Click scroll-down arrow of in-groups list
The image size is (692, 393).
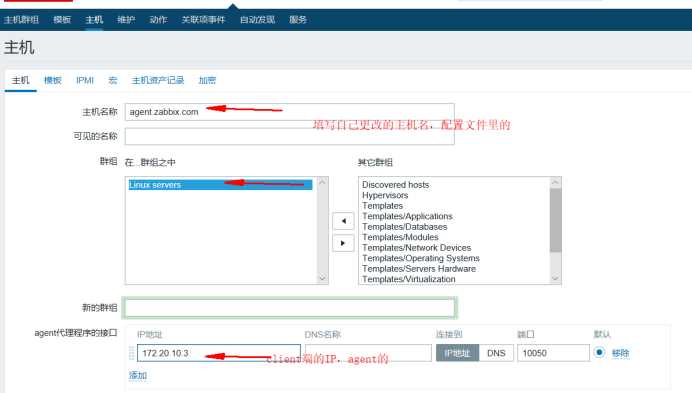[x=322, y=278]
